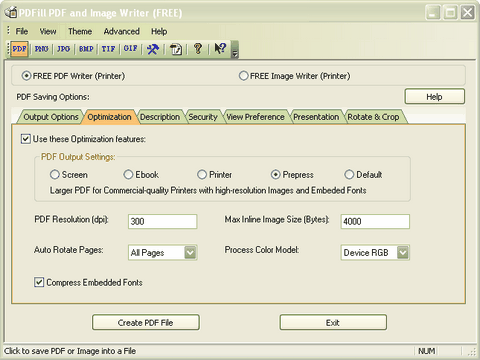This screenshot has width=480, height=360.
Task: Click the Prepress description text line
Action: click(208, 190)
